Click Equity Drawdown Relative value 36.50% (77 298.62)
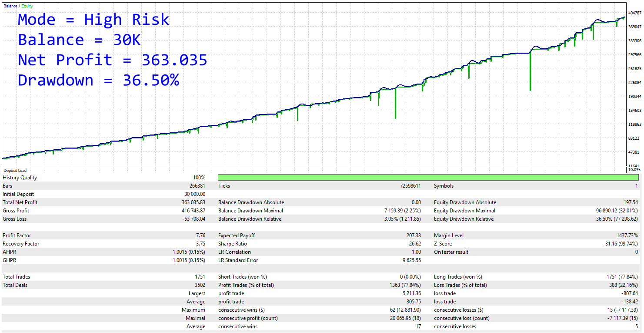Image resolution: width=644 pixels, height=333 pixels. click(617, 219)
